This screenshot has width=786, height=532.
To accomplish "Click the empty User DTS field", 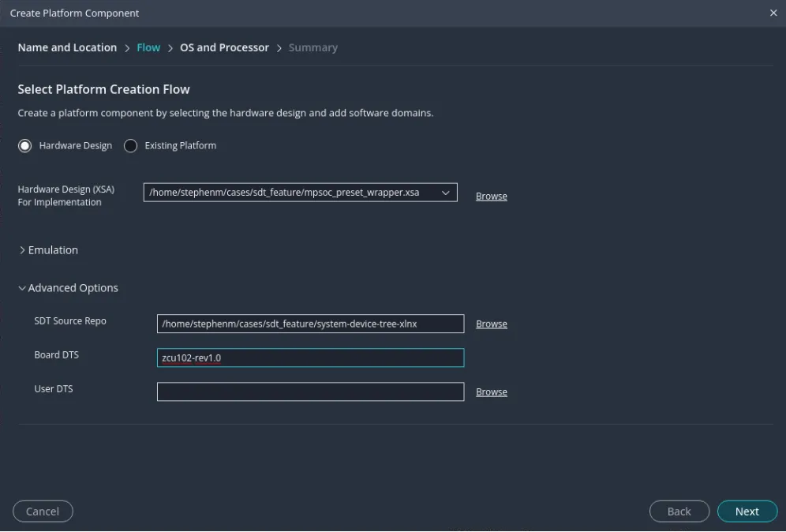I will coord(310,392).
